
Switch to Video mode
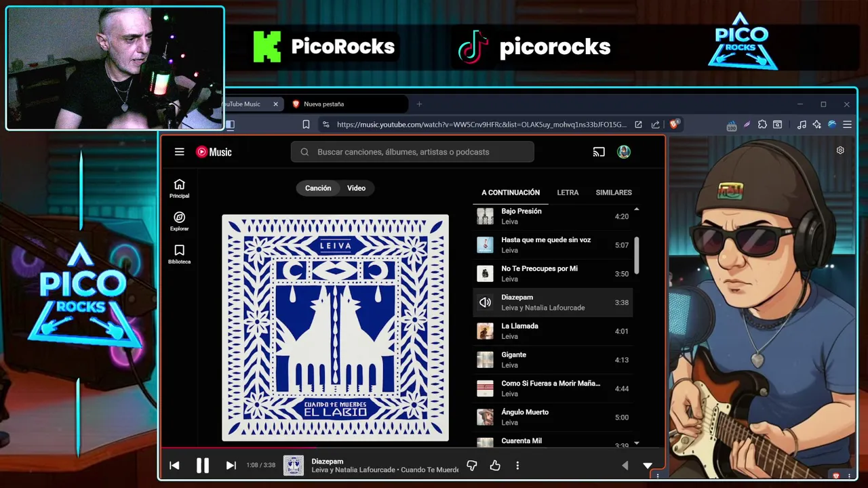pyautogui.click(x=356, y=188)
